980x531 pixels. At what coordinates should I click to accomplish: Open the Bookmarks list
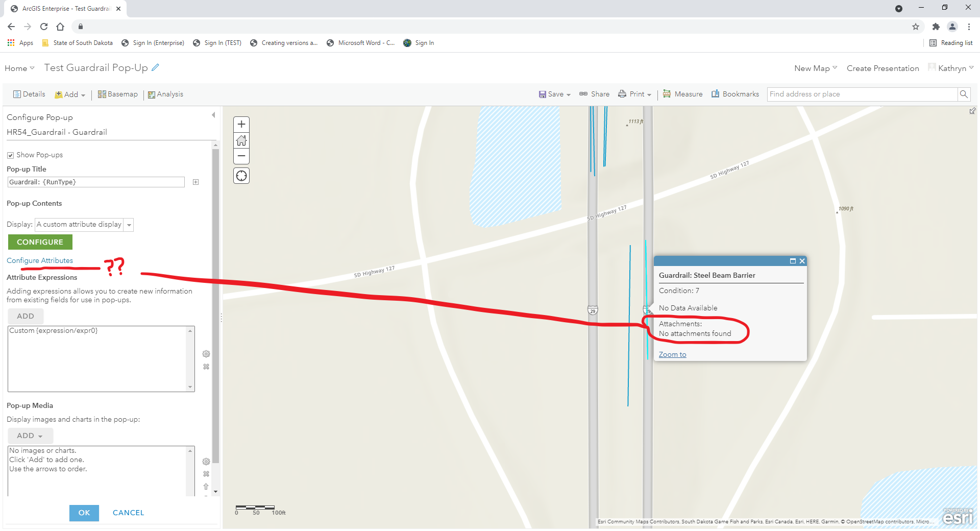point(736,94)
